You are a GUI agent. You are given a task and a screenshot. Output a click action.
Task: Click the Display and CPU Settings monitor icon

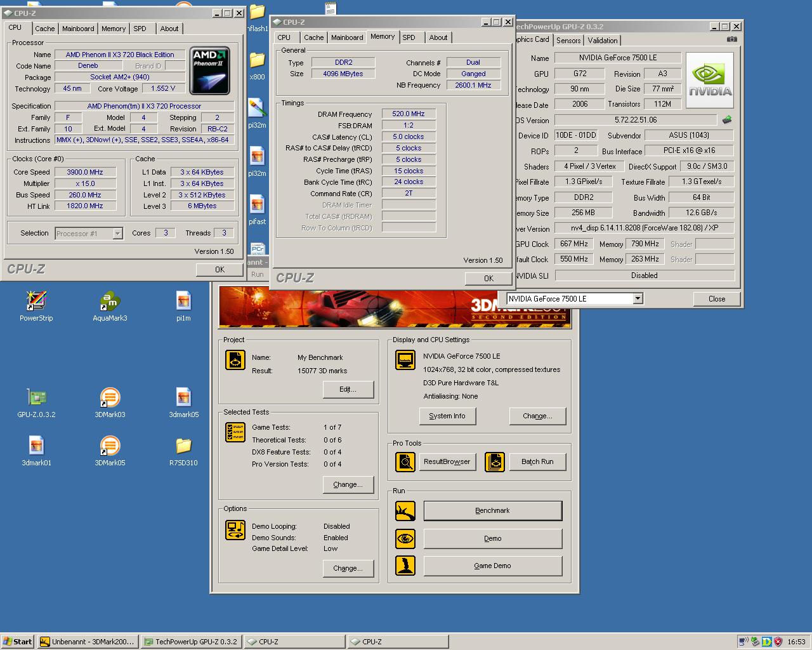(405, 360)
